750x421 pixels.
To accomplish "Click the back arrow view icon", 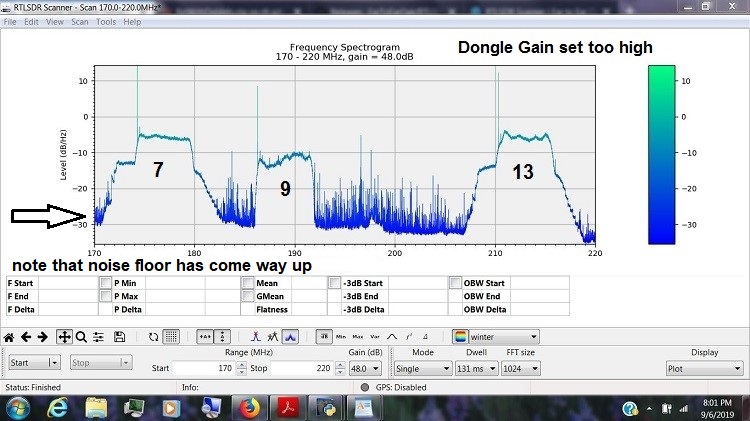I will pyautogui.click(x=27, y=337).
